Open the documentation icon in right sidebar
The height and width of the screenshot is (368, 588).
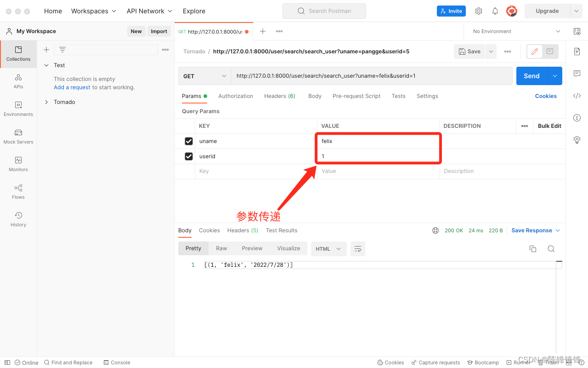577,52
